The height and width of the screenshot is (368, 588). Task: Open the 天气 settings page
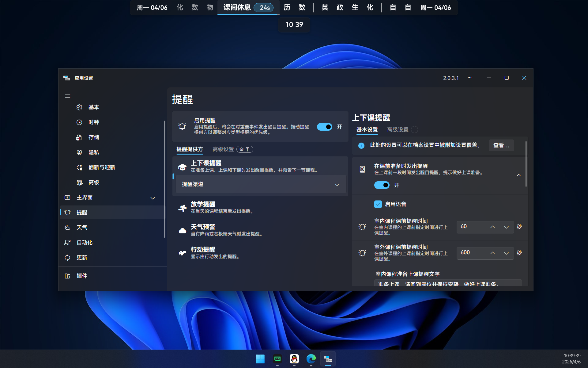(82, 227)
